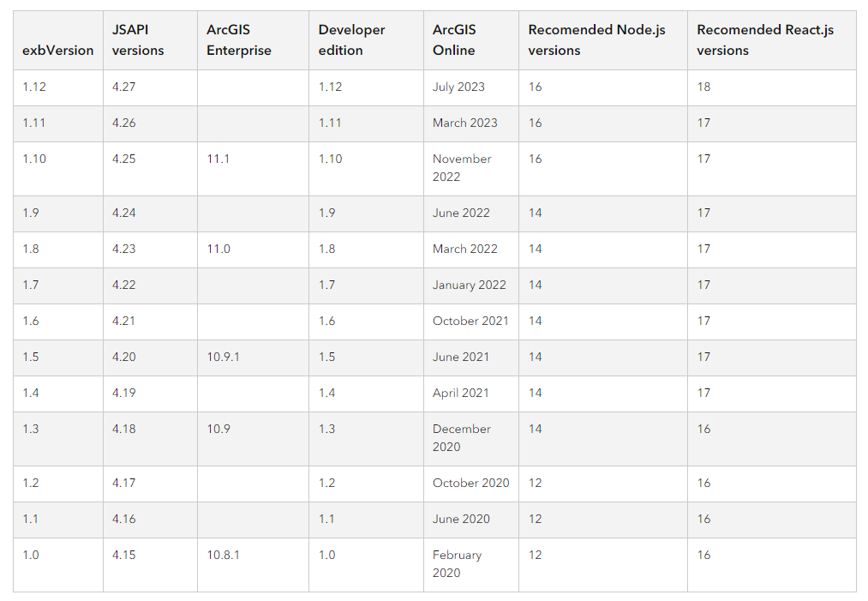Open the JSAPI 4.27 link
The height and width of the screenshot is (601, 868).
point(123,87)
